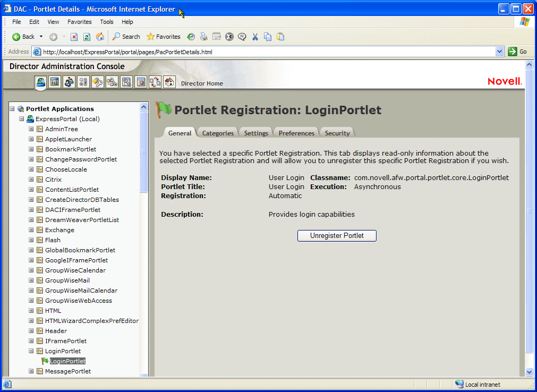537x392 pixels.
Task: Switch to the Settings tab
Action: tap(256, 133)
